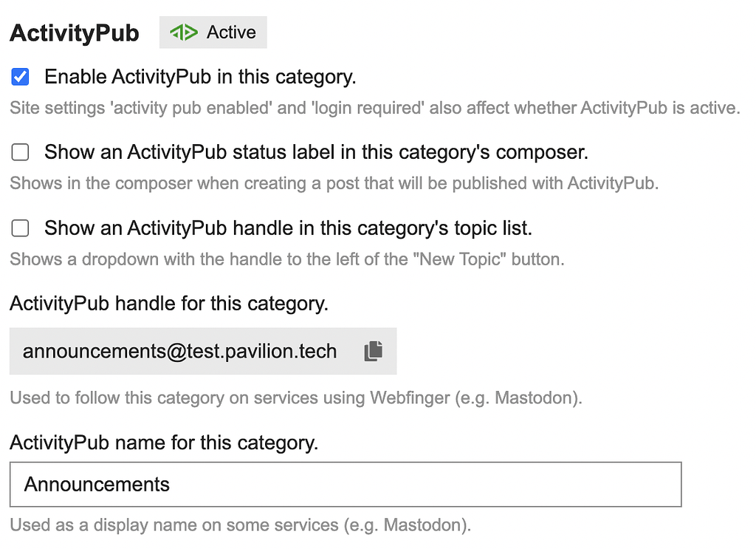This screenshot has width=756, height=549.
Task: Click the ActivityPub logo in the Active badge
Action: pos(184,32)
